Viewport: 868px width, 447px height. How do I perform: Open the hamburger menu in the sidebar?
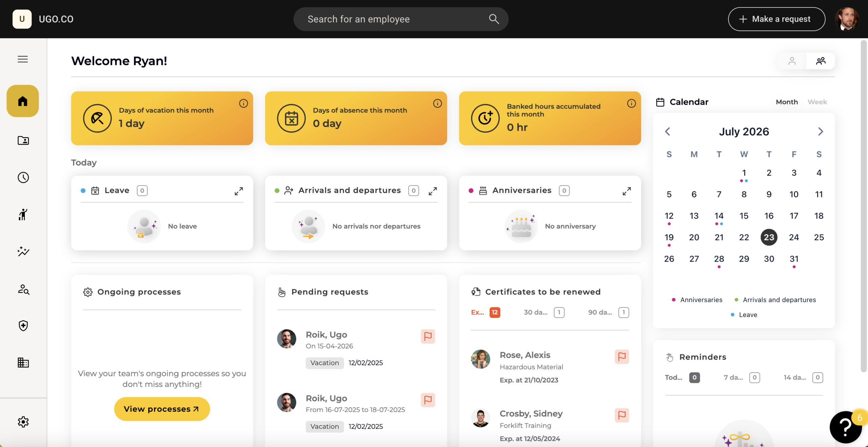pyautogui.click(x=23, y=59)
